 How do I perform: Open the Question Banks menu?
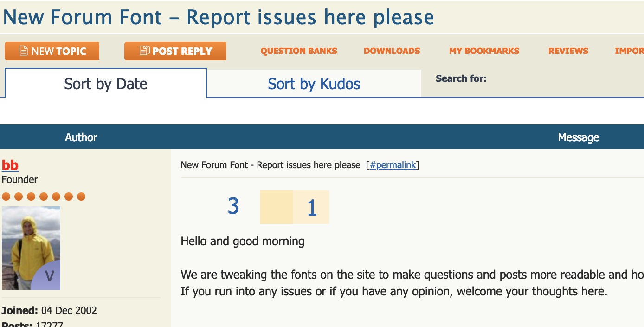299,51
